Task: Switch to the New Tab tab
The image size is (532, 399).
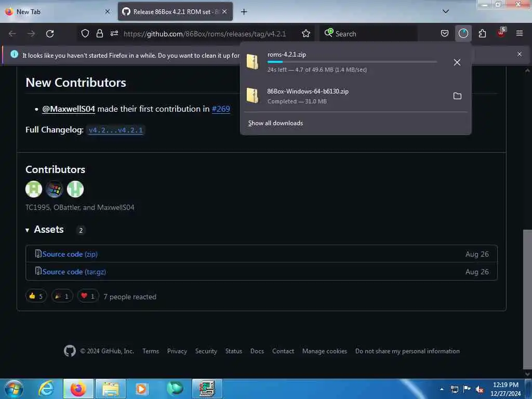Action: [x=58, y=11]
